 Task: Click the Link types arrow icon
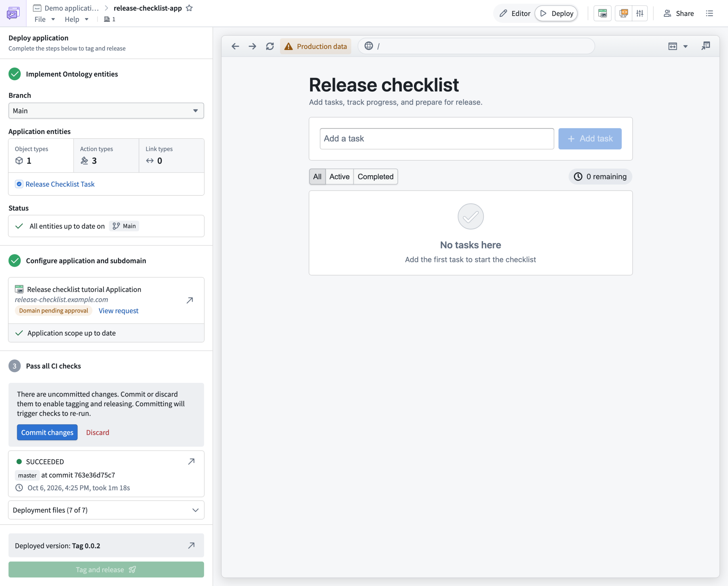coord(150,161)
